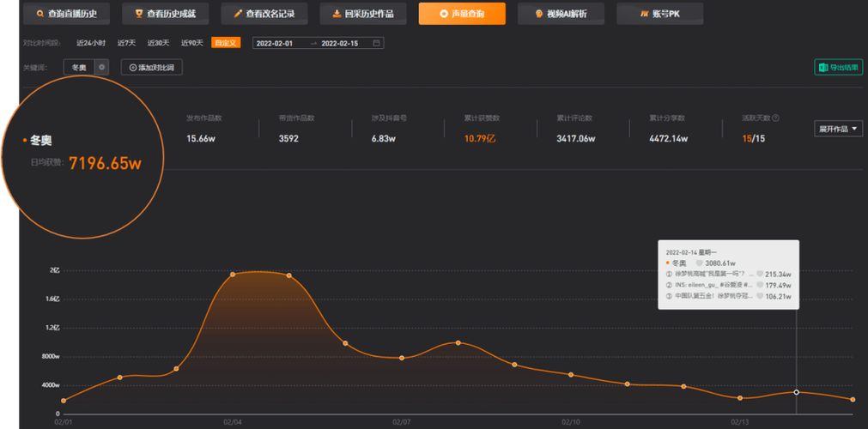The height and width of the screenshot is (429, 868).
Task: Click the download icon on 回采历史作品
Action: point(337,15)
